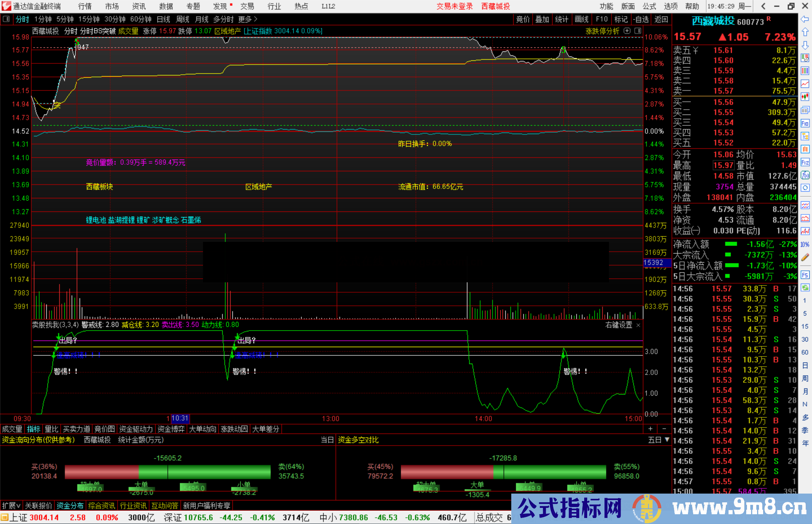This screenshot has width=812, height=524.
Task: Switch to monthly period via sidebar '月'
Action: tap(805, 391)
